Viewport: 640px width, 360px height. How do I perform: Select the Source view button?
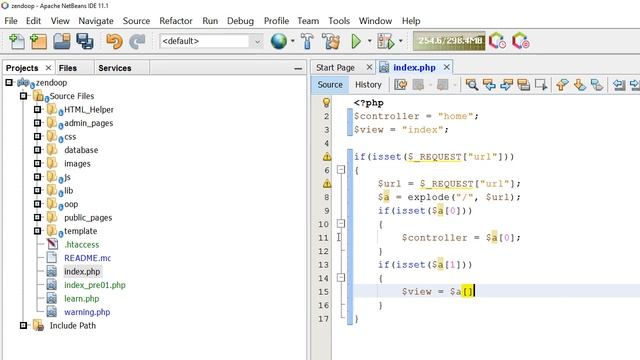pyautogui.click(x=330, y=84)
